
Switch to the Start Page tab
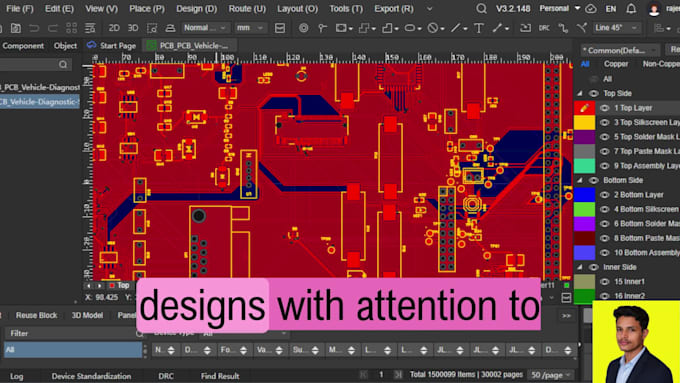click(112, 46)
